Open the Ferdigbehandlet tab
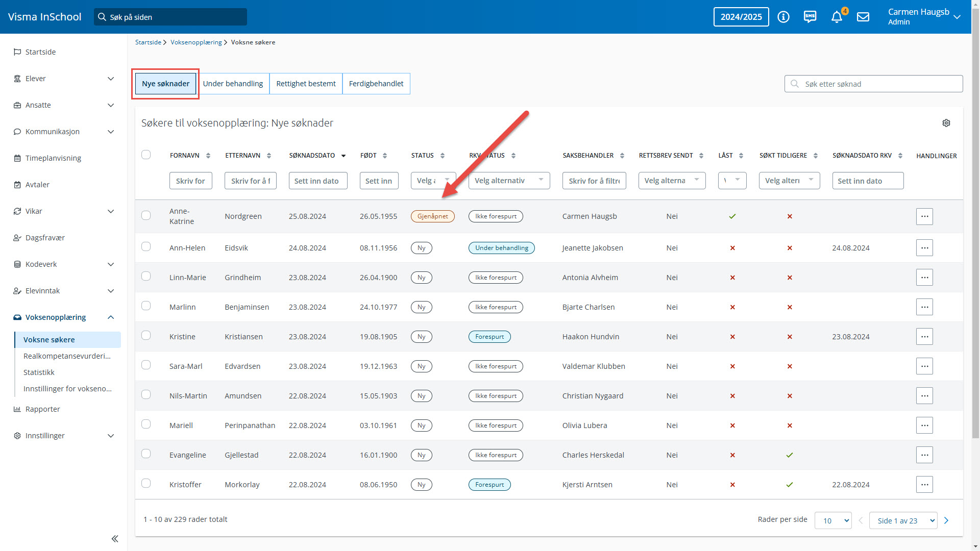The height and width of the screenshot is (551, 980). point(376,84)
